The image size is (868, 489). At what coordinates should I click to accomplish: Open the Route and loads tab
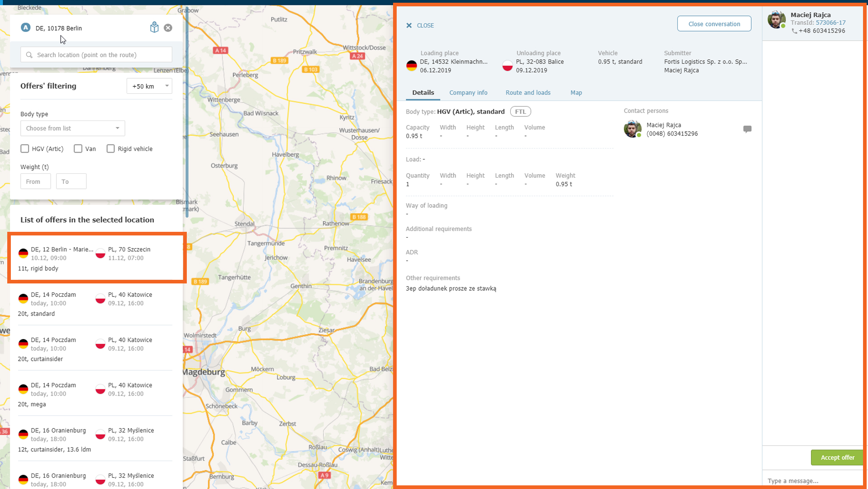528,92
